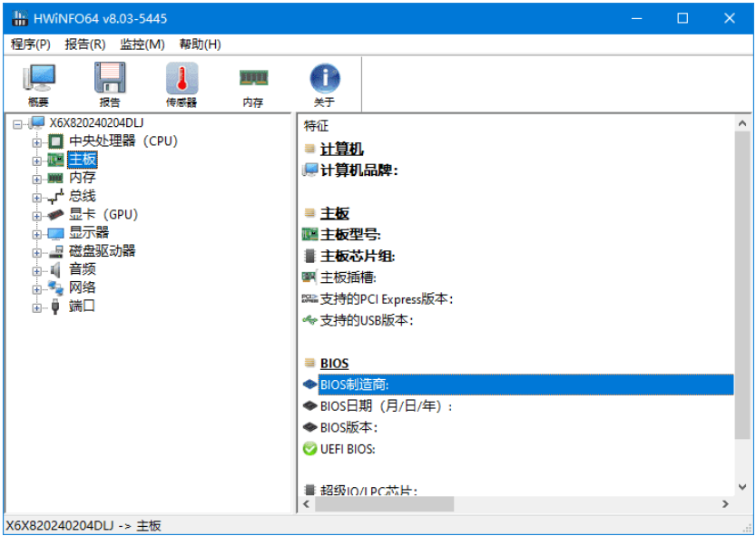This screenshot has height=536, width=756.
Task: Click the 主板芯片组 chipset icon
Action: coord(312,256)
